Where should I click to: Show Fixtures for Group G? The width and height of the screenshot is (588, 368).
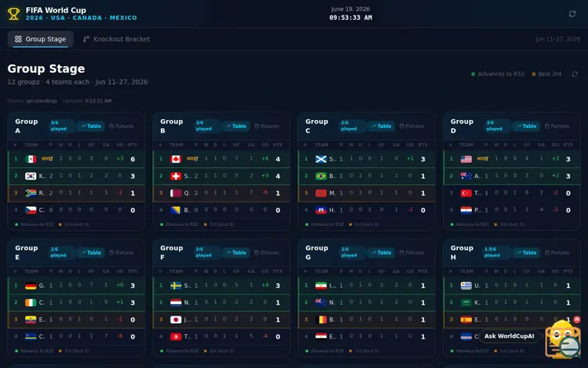412,252
